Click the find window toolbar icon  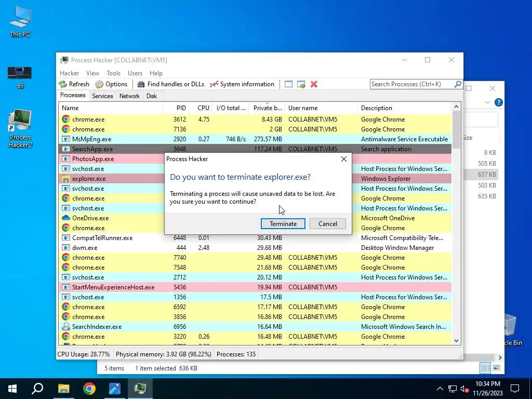(288, 84)
